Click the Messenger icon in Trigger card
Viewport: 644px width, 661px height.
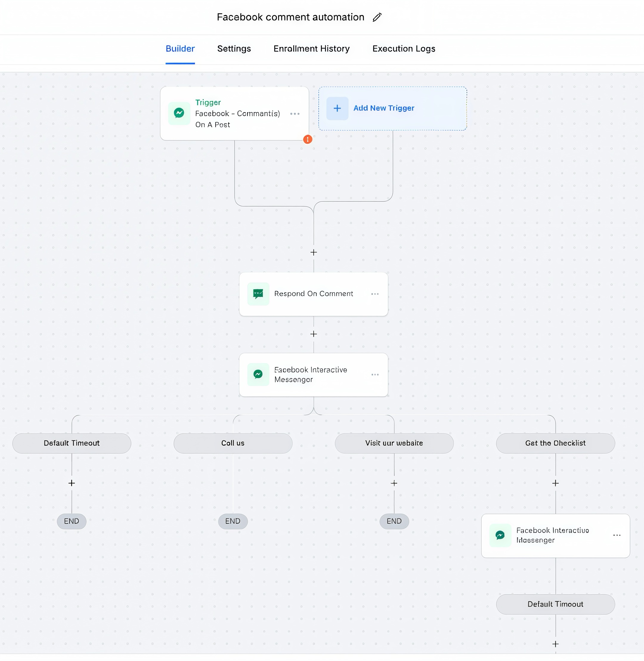click(x=179, y=113)
